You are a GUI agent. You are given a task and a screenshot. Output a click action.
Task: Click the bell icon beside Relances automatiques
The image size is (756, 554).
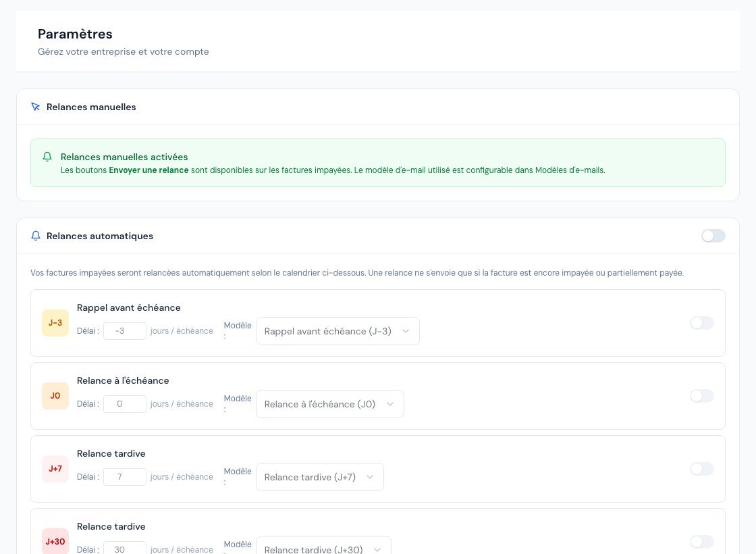36,236
